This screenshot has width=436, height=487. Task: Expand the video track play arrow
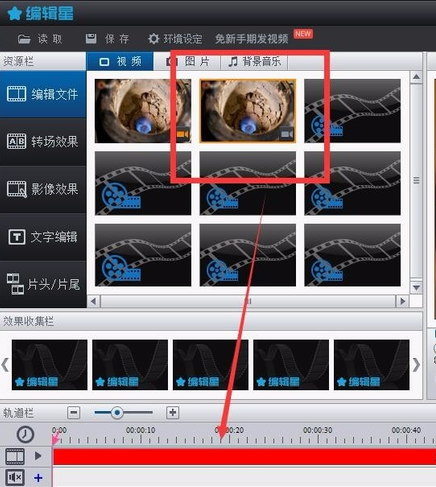point(38,456)
